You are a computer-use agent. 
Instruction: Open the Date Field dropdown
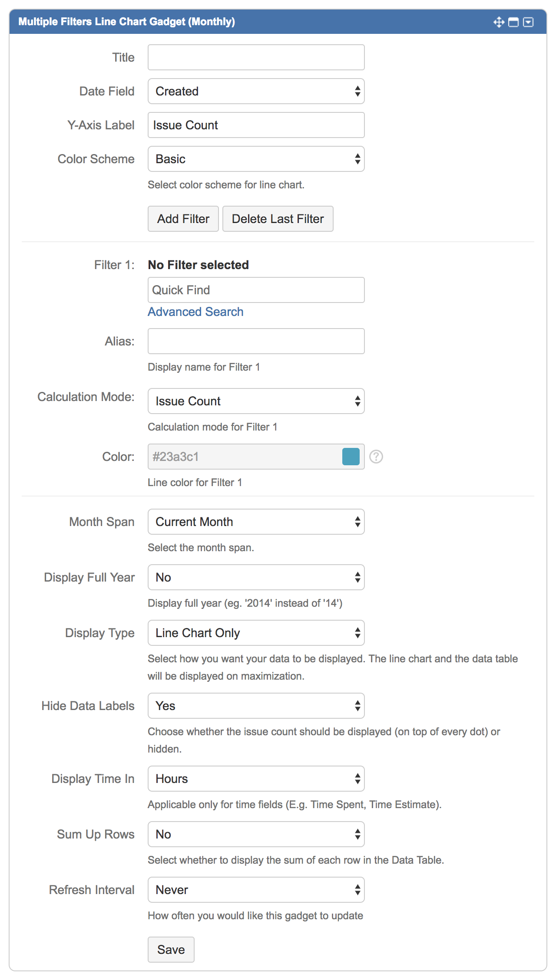(256, 91)
